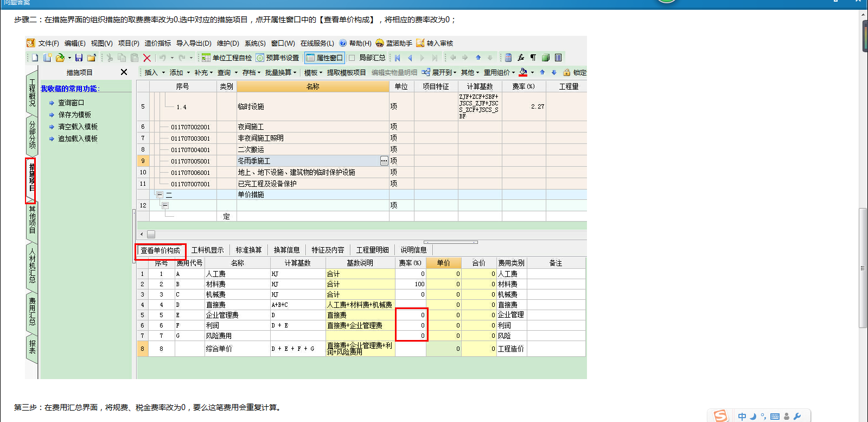Open the Sogou soft keyboard icon
This screenshot has height=422, width=868.
pyautogui.click(x=775, y=417)
